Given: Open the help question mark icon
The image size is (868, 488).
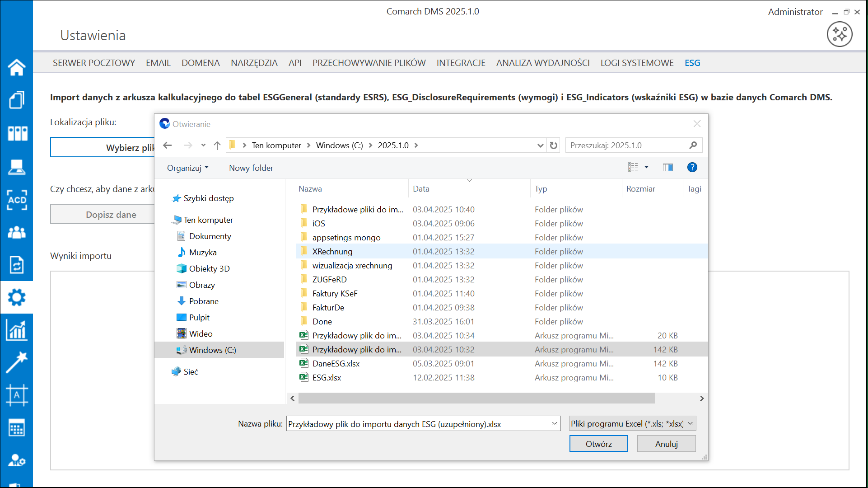Looking at the screenshot, I should (692, 167).
